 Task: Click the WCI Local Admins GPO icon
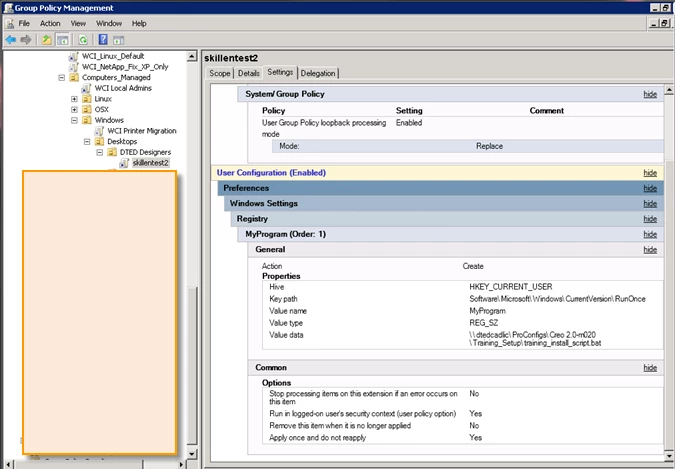[86, 88]
